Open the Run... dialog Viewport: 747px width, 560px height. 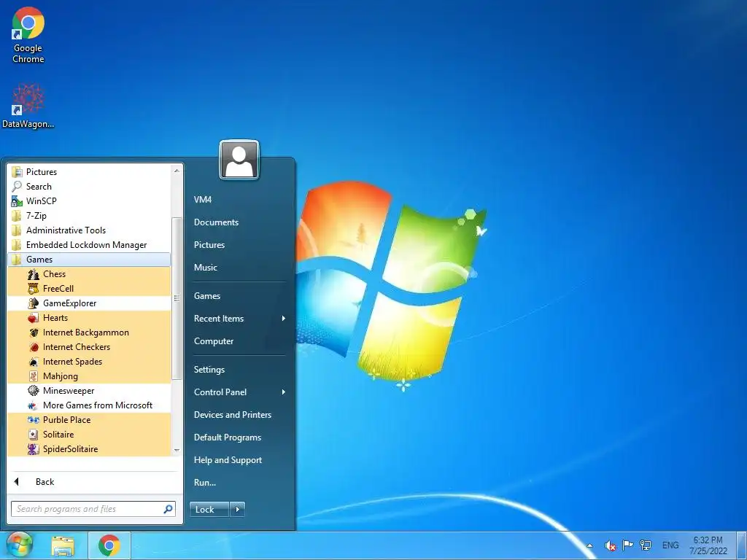click(x=205, y=483)
